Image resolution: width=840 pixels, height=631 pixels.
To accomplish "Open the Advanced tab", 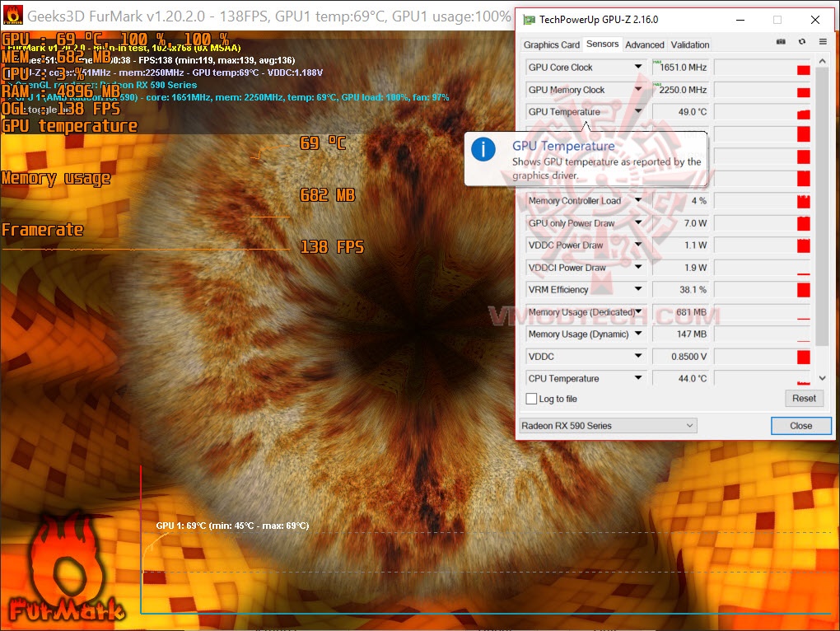I will pyautogui.click(x=645, y=45).
